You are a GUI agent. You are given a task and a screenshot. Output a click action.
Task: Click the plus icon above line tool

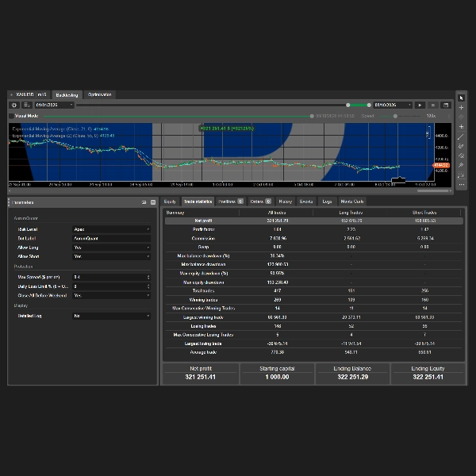click(x=461, y=127)
